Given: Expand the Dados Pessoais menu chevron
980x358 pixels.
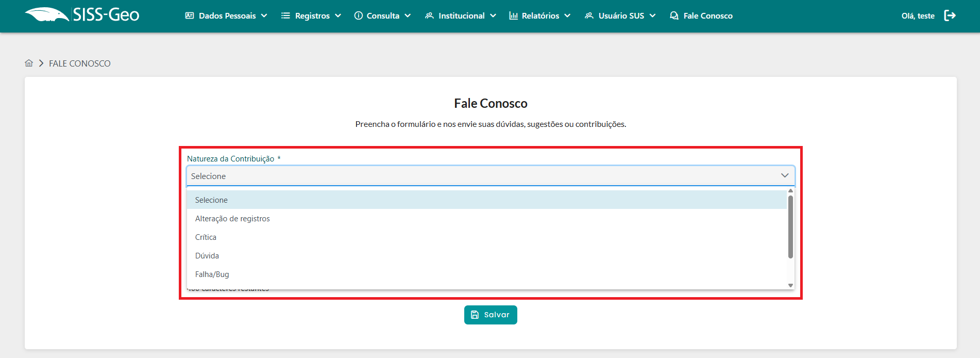Looking at the screenshot, I should (264, 15).
